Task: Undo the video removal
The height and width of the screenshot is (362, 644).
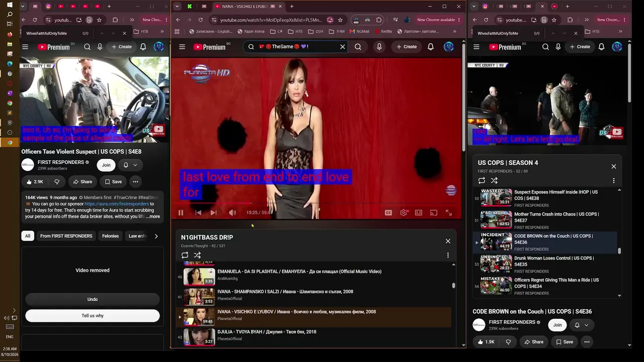Action: click(93, 299)
